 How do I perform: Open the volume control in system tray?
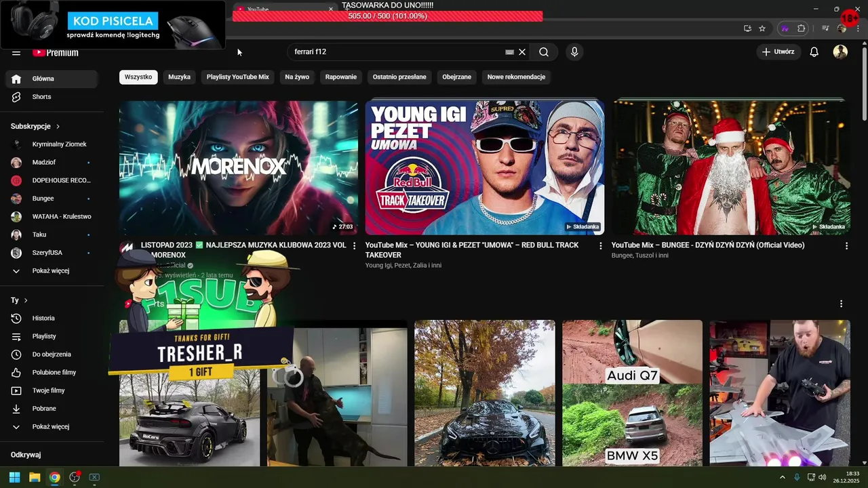pos(823,477)
